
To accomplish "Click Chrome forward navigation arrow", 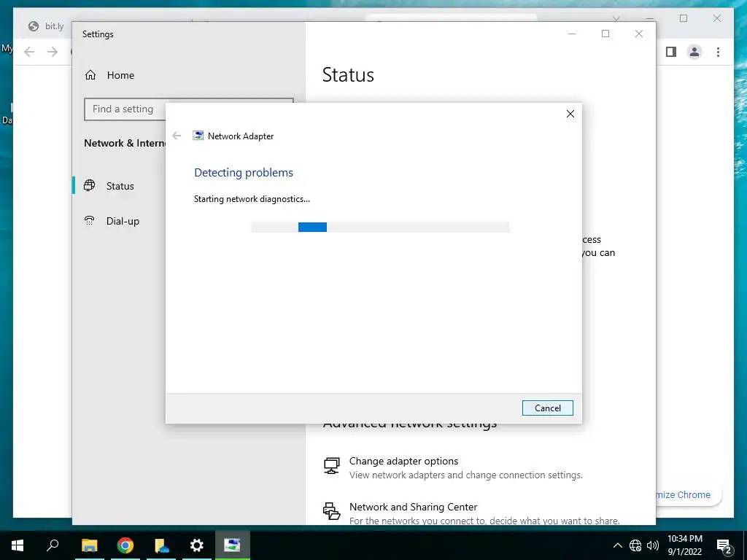I will pos(53,52).
